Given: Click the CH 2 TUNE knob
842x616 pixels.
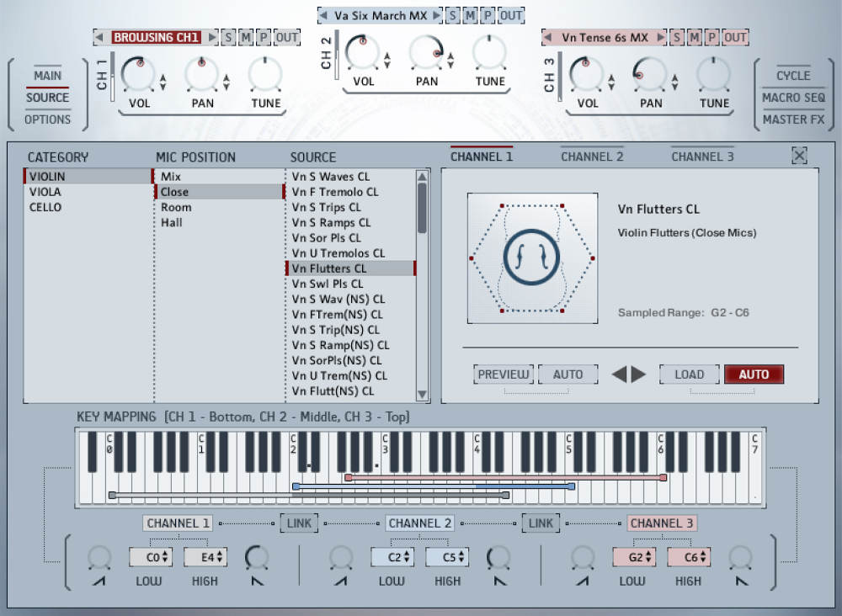Looking at the screenshot, I should coord(490,53).
